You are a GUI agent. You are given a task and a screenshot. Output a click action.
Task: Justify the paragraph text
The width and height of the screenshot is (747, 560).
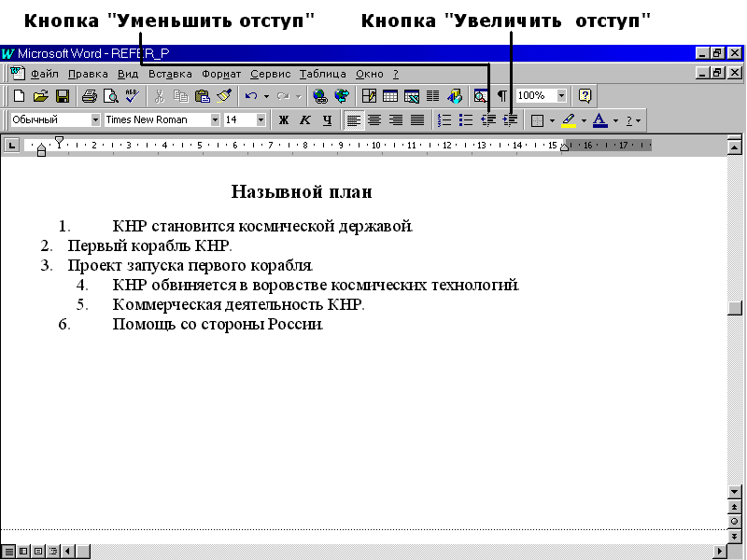(417, 120)
